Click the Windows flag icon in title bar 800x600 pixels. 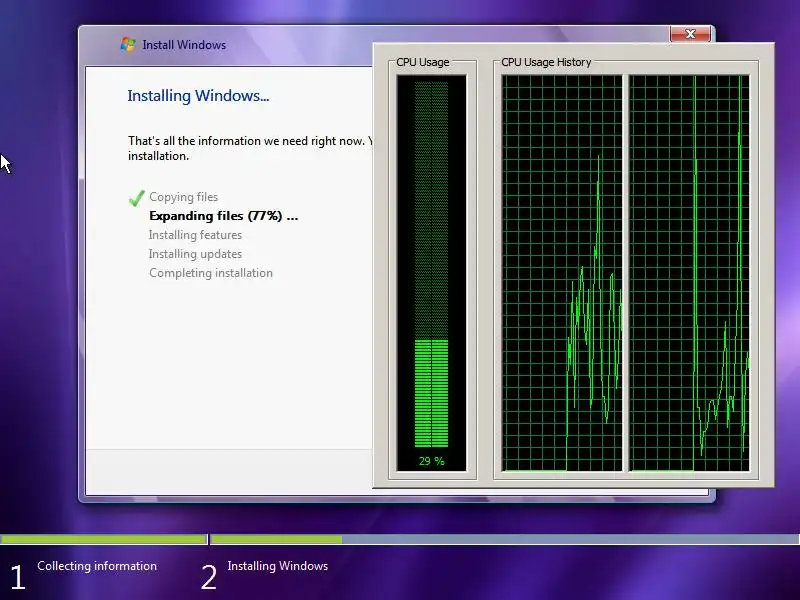click(128, 44)
